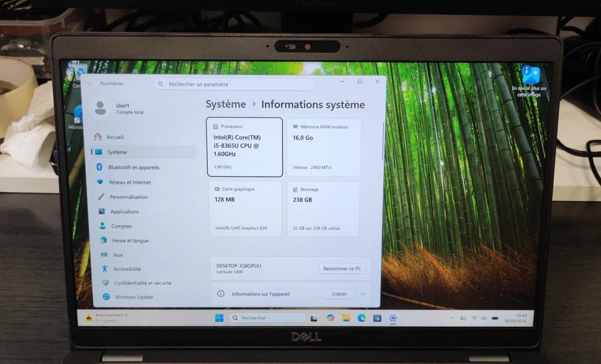Go to Réseau et Internet

[x=130, y=182]
